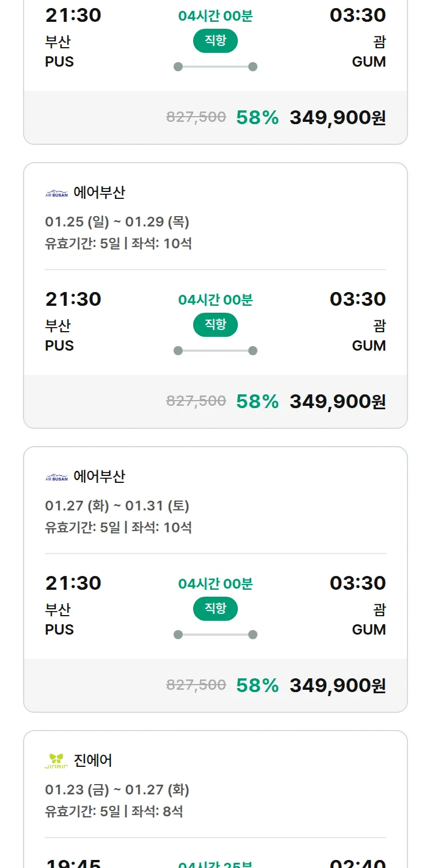The width and height of the screenshot is (431, 868).
Task: Tap the 직항 badge in the topmost card
Action: [215, 41]
